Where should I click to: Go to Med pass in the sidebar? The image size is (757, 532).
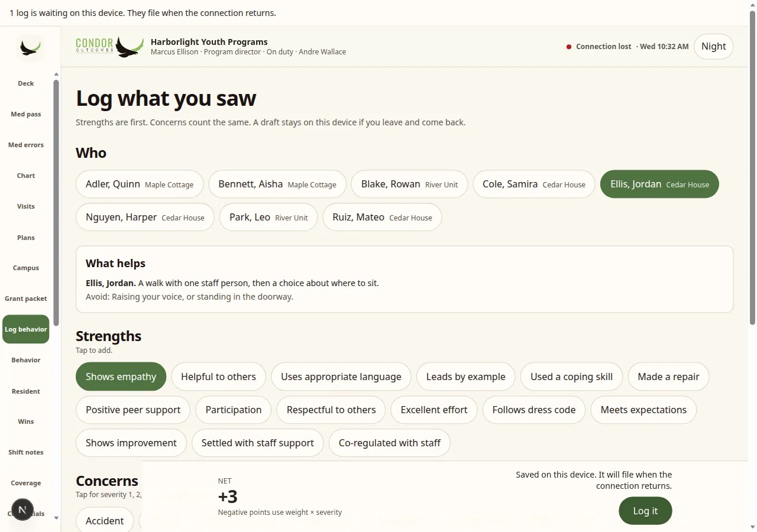(x=26, y=114)
